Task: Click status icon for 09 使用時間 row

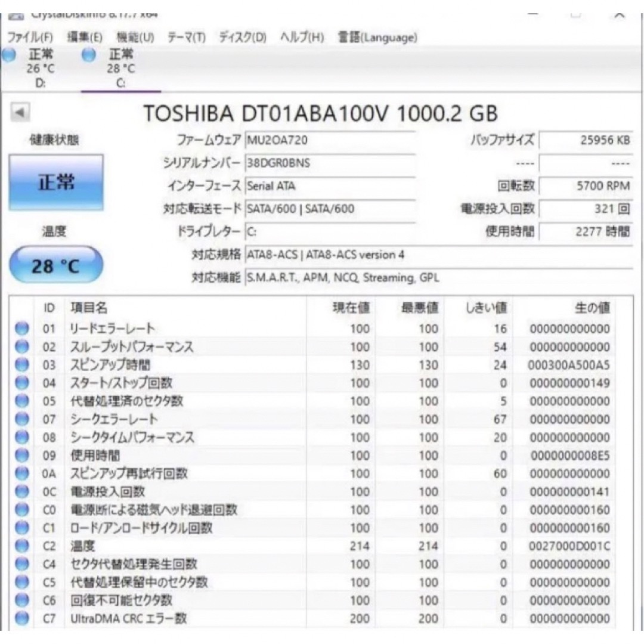Action: click(x=22, y=456)
